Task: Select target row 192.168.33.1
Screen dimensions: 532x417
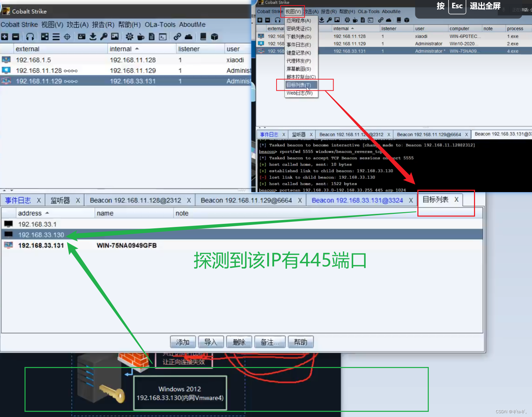Action: coord(242,224)
